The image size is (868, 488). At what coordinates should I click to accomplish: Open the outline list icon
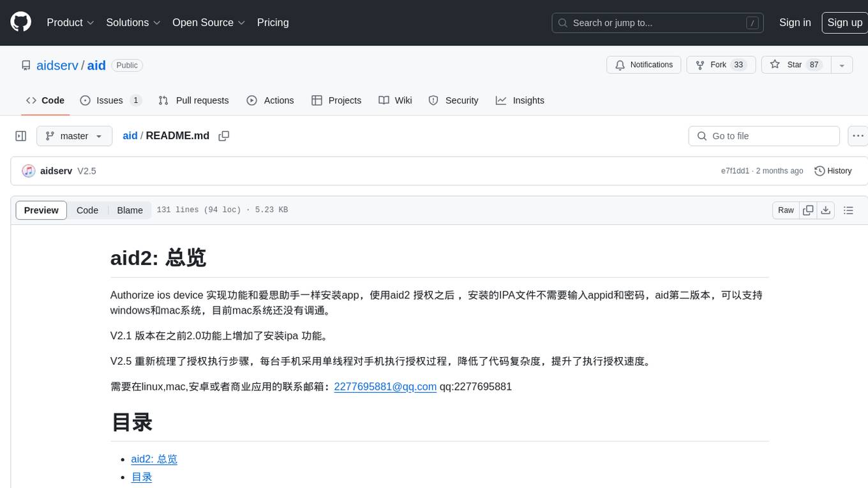[x=848, y=210]
